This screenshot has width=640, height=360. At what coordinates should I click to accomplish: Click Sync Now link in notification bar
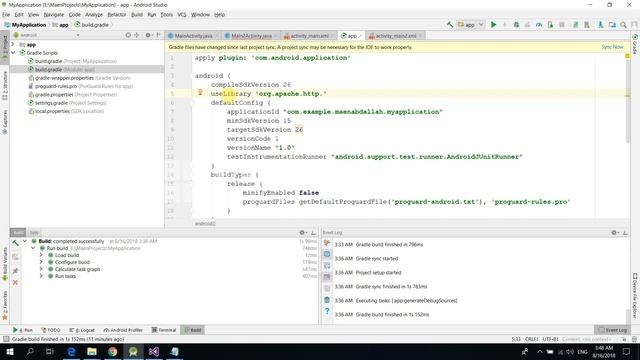coord(612,47)
